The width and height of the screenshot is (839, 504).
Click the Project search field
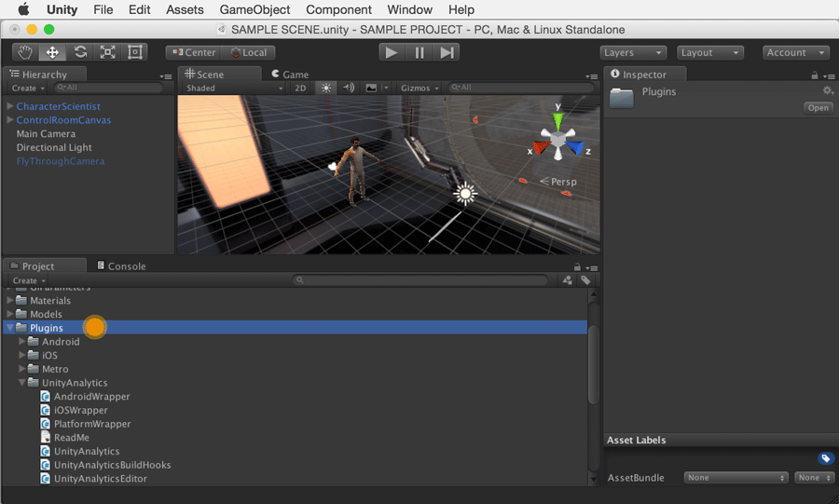click(421, 280)
